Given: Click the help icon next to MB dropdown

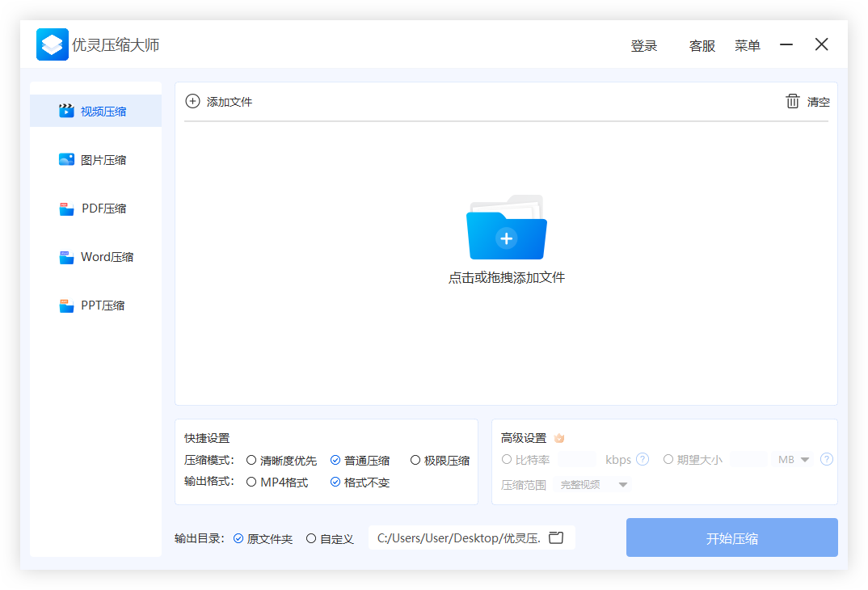Looking at the screenshot, I should pyautogui.click(x=826, y=459).
